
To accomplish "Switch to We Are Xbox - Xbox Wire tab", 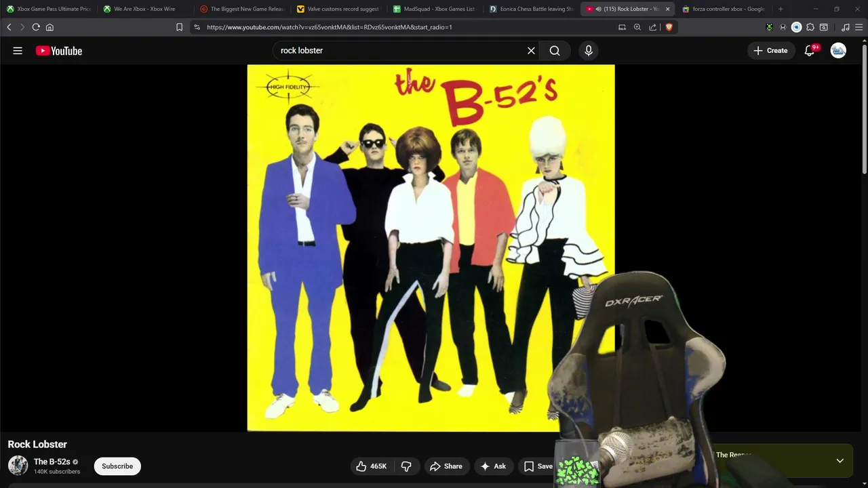I will [145, 9].
